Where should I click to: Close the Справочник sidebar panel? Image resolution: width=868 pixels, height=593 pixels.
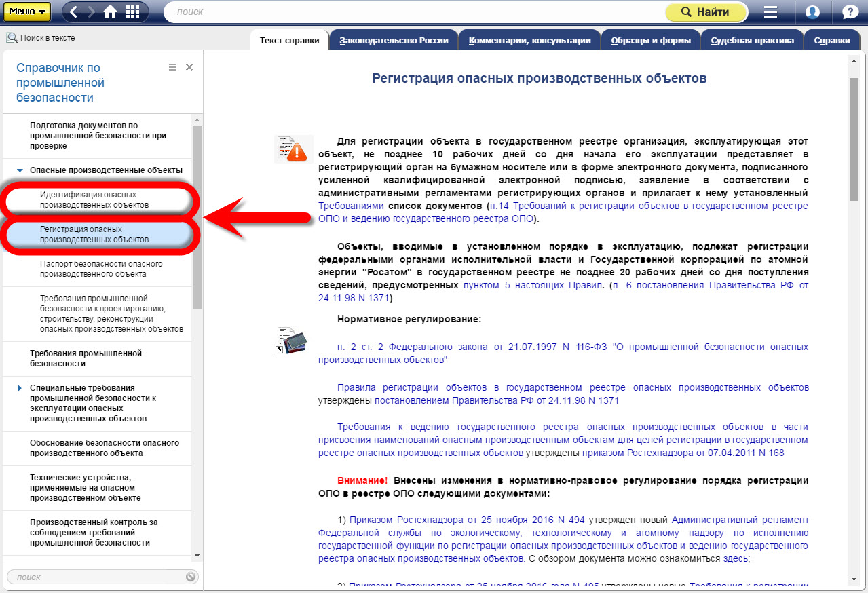point(189,67)
